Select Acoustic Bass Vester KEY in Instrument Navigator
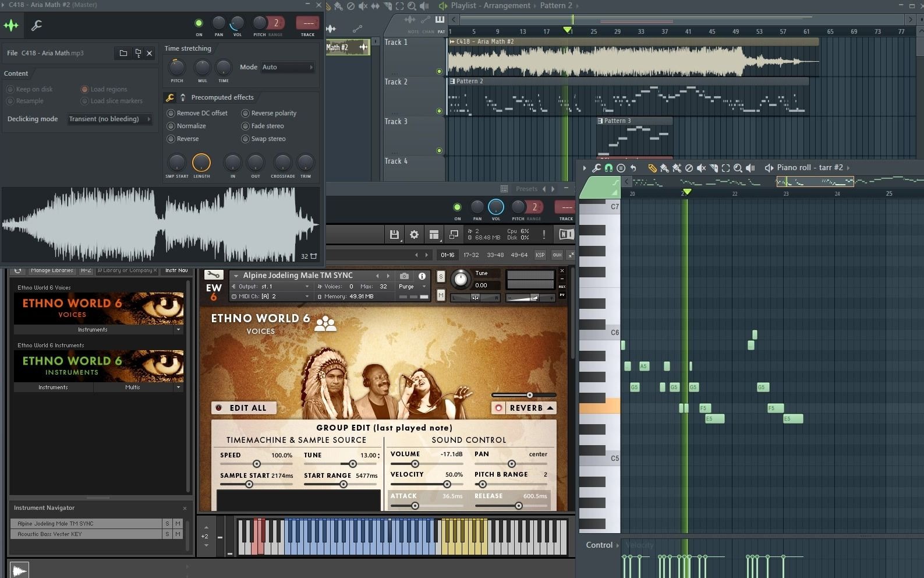This screenshot has height=578, width=924. point(86,534)
